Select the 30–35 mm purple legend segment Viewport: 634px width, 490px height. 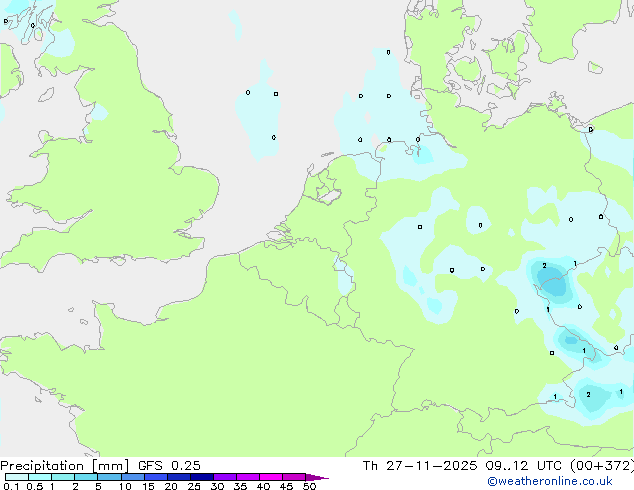224,477
